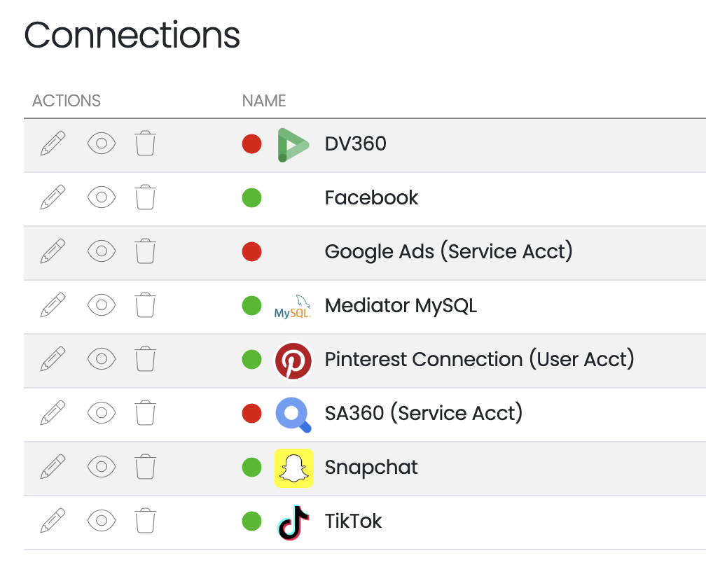The image size is (706, 588).
Task: View the Facebook connection details eye
Action: coord(102,197)
